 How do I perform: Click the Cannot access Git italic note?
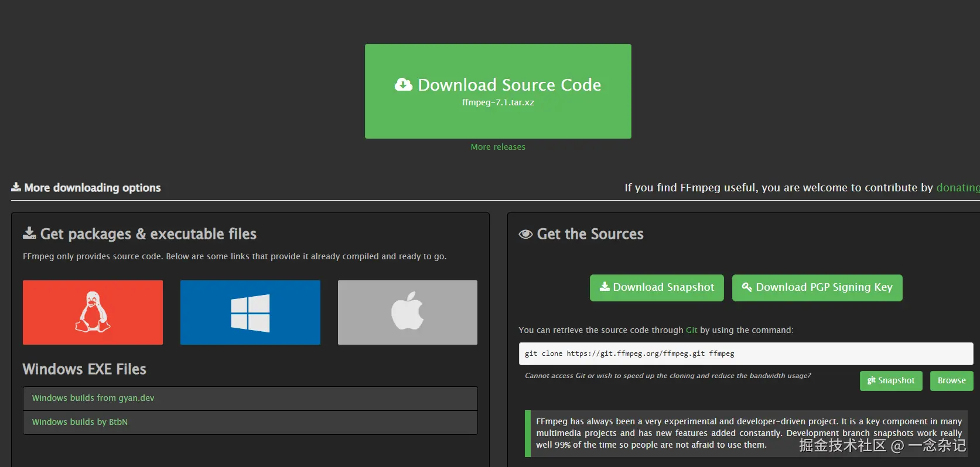(x=668, y=376)
